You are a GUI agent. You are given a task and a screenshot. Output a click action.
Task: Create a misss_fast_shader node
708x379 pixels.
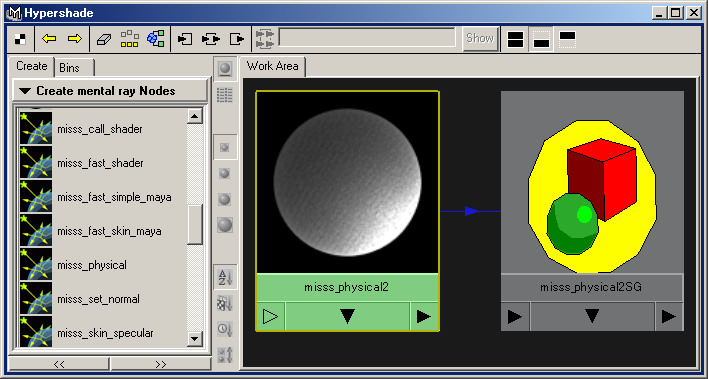tap(100, 163)
